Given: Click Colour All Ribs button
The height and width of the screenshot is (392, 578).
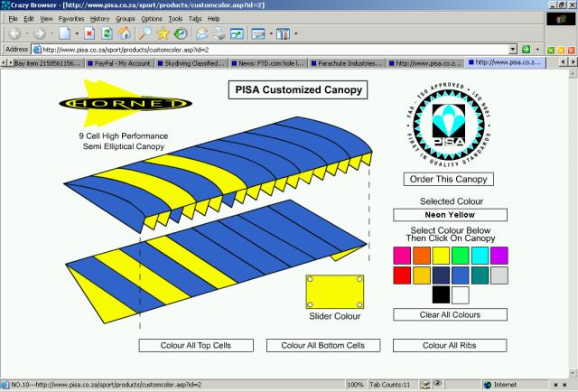Looking at the screenshot, I should (450, 346).
